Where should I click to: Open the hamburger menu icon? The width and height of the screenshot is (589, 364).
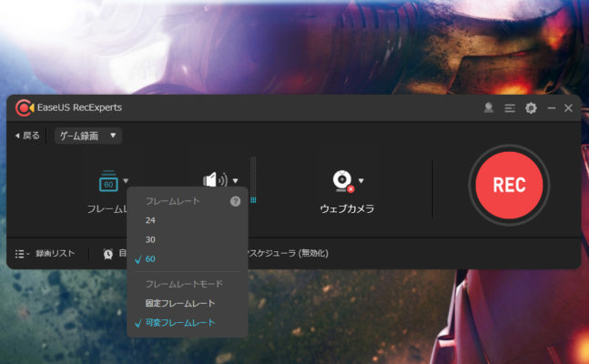[510, 108]
